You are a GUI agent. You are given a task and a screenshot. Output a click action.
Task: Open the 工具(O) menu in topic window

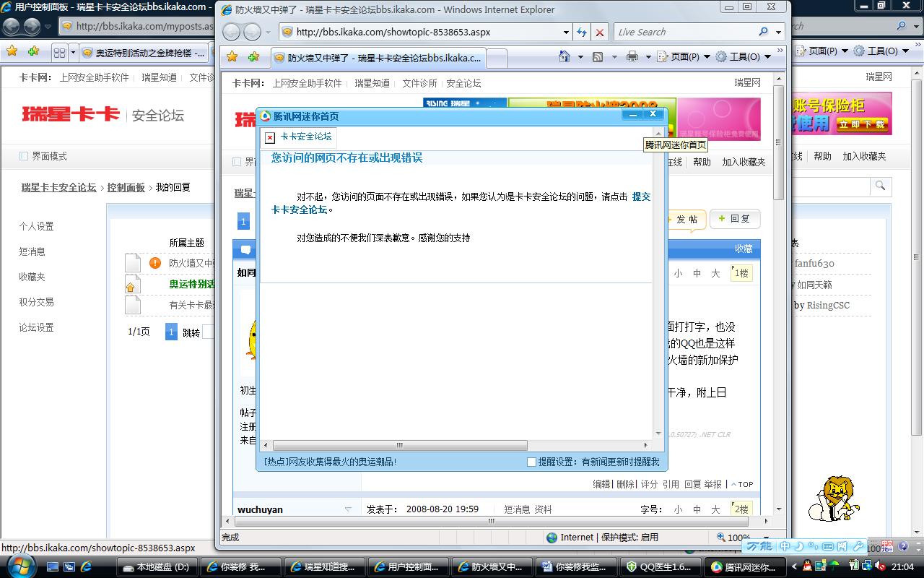[x=744, y=56]
